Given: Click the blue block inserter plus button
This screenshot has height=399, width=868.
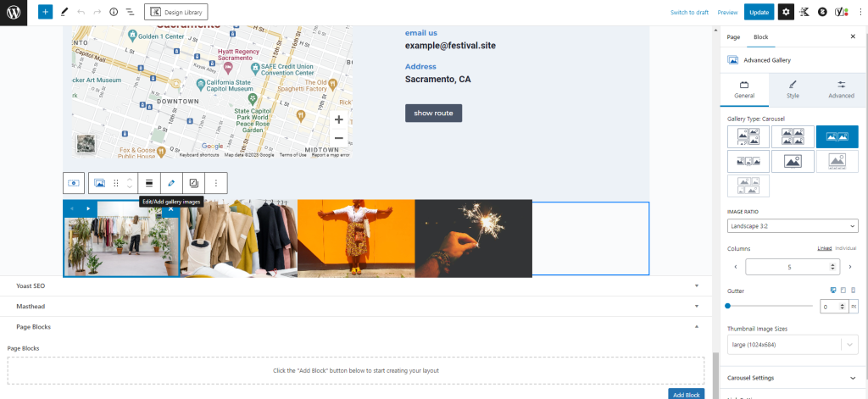Looking at the screenshot, I should pyautogui.click(x=45, y=12).
